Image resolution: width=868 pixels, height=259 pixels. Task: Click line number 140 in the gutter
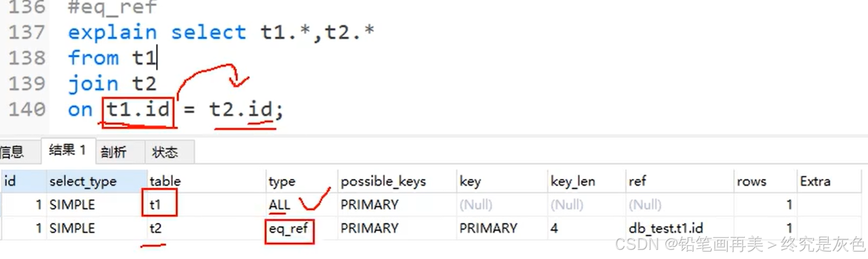click(x=27, y=109)
